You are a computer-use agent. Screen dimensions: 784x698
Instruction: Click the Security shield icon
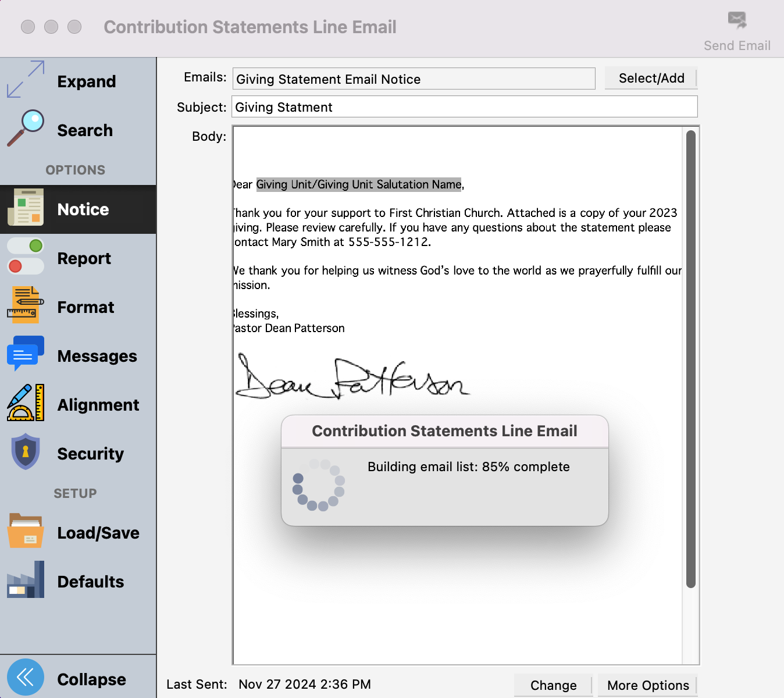coord(26,452)
